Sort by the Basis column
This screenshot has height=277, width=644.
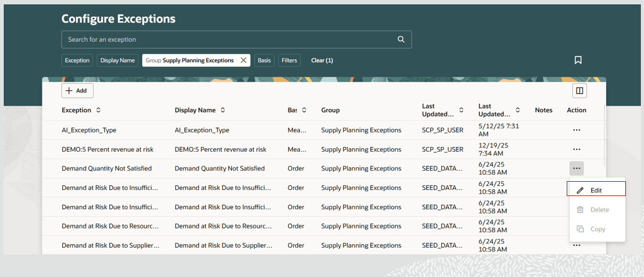(x=304, y=110)
